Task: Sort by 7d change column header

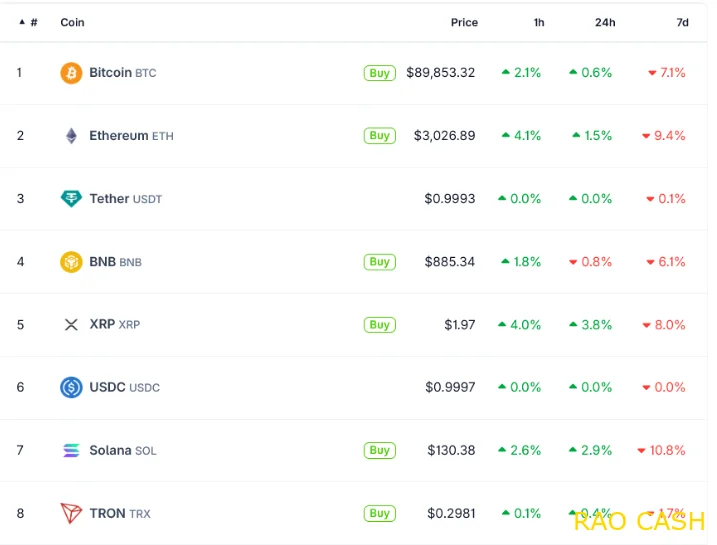Action: pos(682,22)
